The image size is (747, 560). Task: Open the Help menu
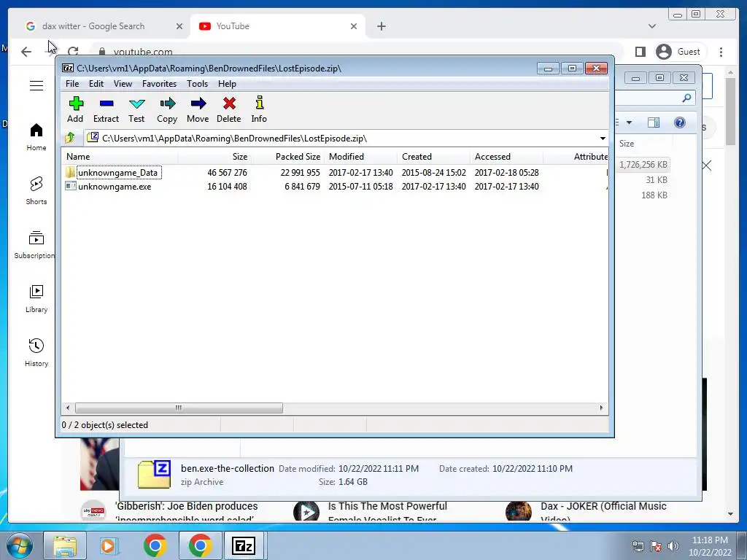pyautogui.click(x=228, y=84)
